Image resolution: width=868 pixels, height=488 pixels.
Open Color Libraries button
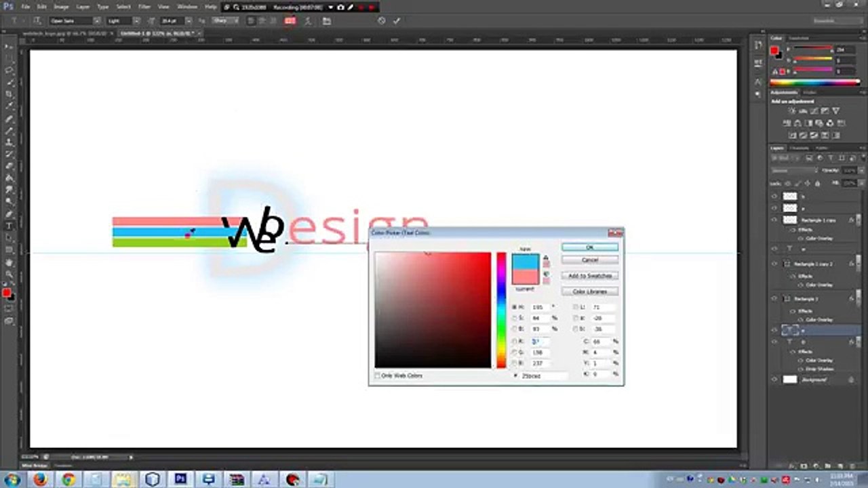(x=590, y=291)
